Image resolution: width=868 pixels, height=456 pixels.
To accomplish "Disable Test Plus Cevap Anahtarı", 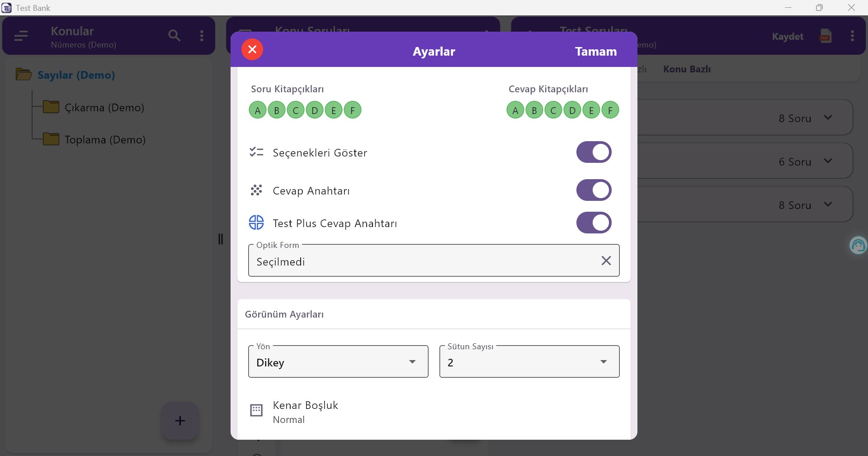I will (x=594, y=223).
